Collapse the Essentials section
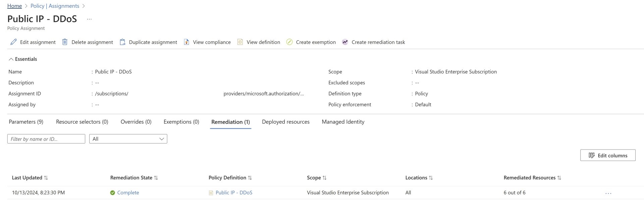This screenshot has width=644, height=210. [11, 59]
